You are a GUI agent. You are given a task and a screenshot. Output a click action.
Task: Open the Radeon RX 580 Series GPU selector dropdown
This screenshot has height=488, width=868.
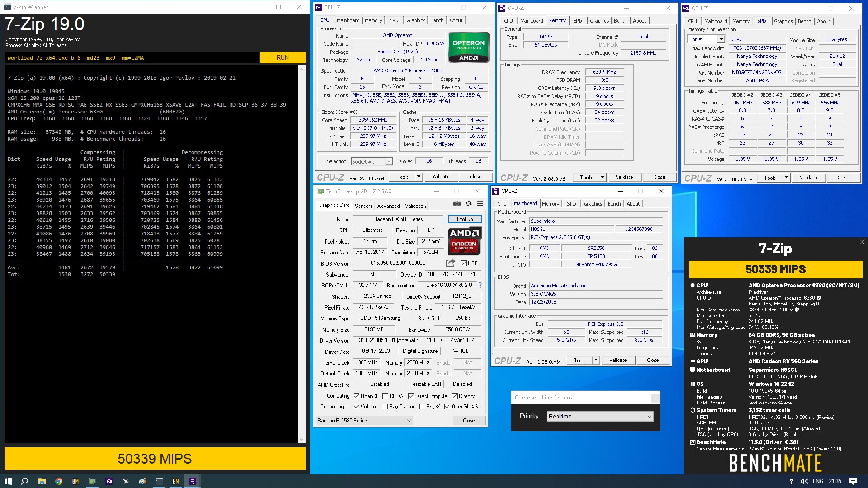click(x=364, y=421)
